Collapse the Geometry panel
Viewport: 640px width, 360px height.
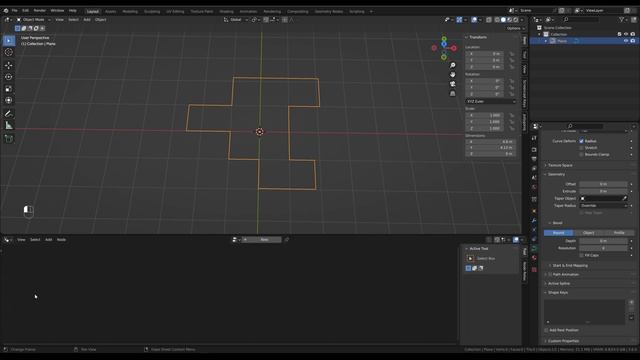click(x=556, y=174)
